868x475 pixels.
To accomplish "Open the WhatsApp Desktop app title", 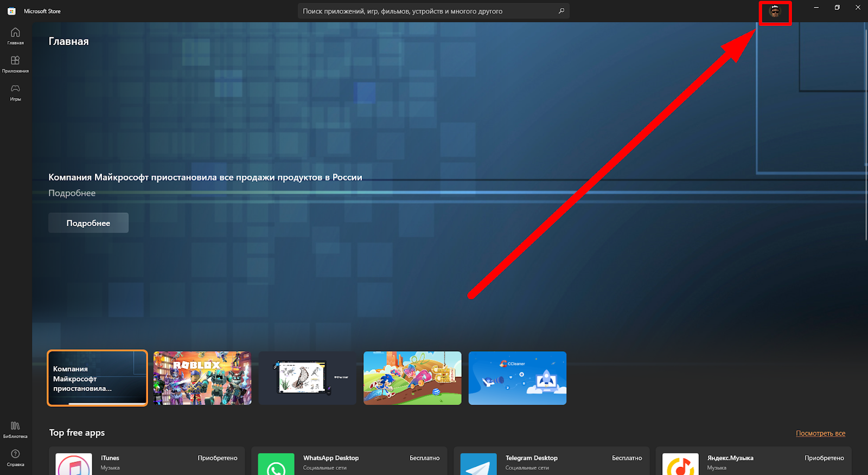I will (331, 458).
